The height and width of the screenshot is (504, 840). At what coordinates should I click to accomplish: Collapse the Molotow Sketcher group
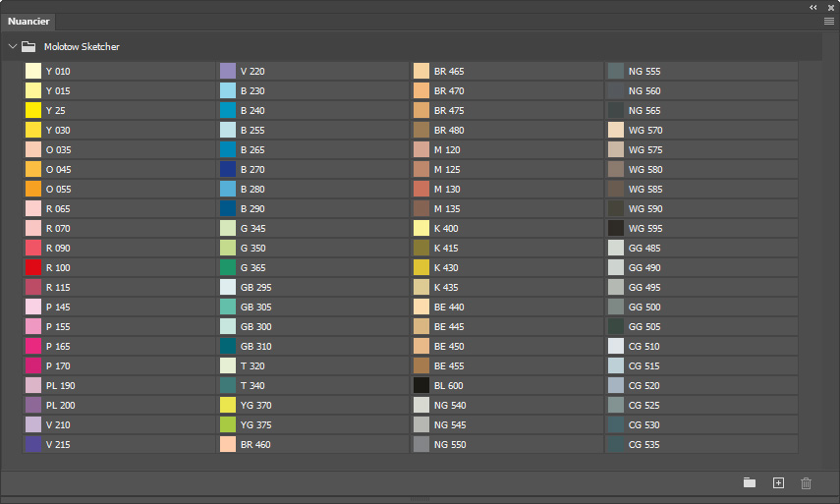pos(13,46)
